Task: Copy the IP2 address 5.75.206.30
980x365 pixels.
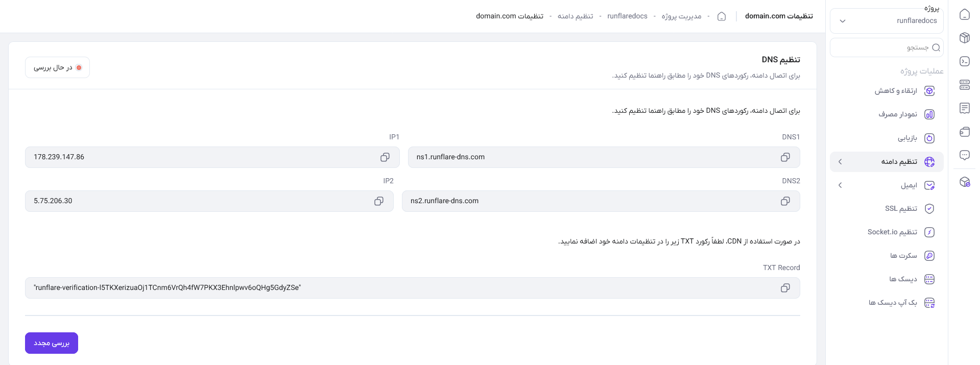Action: pyautogui.click(x=379, y=201)
